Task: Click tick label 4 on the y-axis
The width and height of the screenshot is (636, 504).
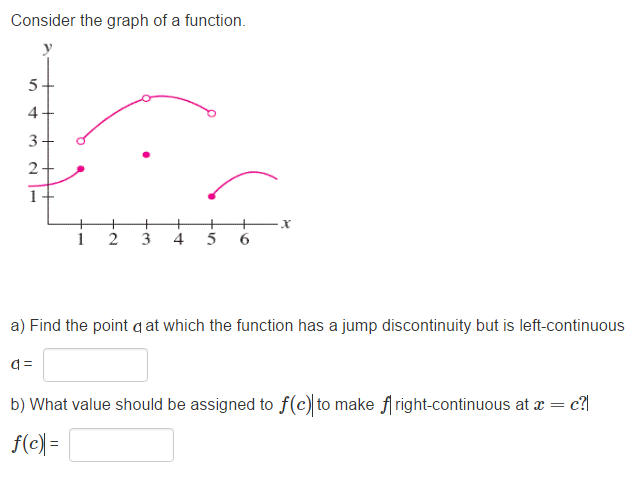Action: (x=32, y=113)
